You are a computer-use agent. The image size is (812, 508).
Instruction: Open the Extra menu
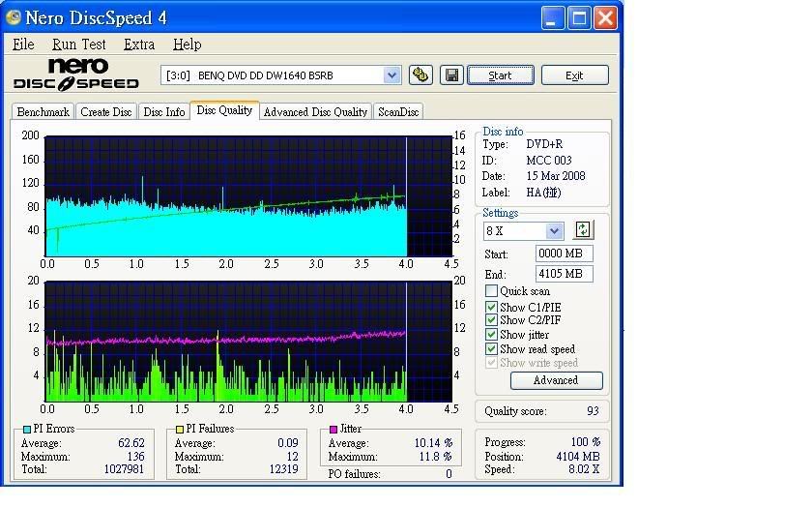(x=139, y=45)
